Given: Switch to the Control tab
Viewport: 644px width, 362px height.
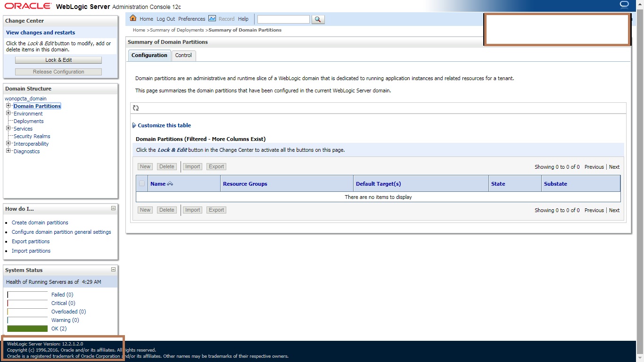Looking at the screenshot, I should pos(183,55).
